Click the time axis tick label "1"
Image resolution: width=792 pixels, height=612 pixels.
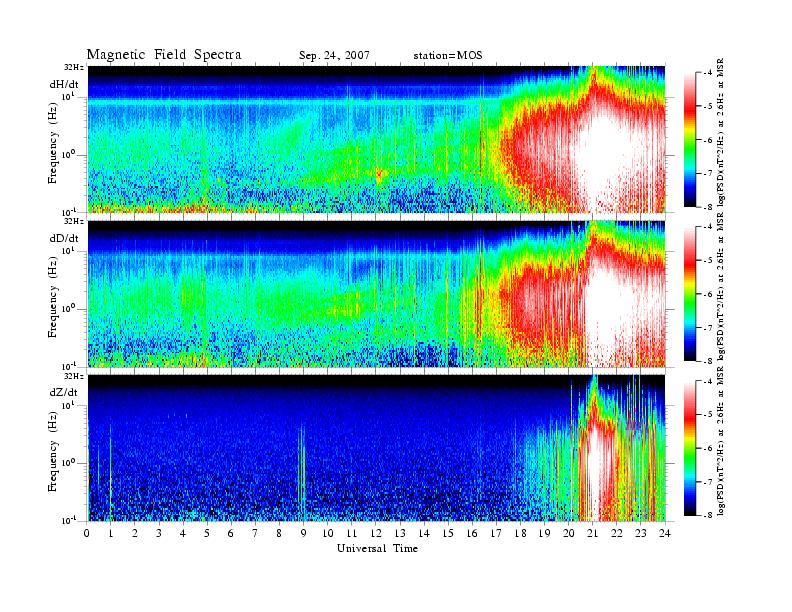(x=111, y=533)
